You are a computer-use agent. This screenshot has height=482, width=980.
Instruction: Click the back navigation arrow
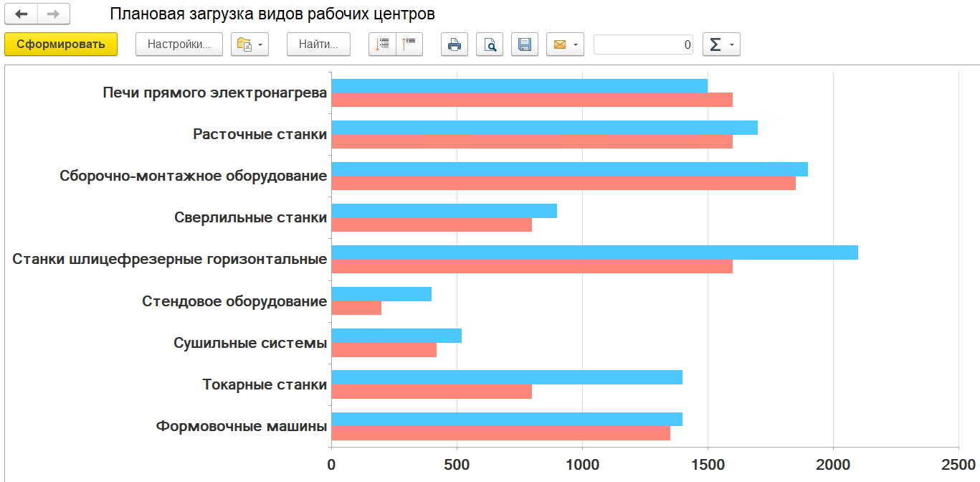(21, 14)
